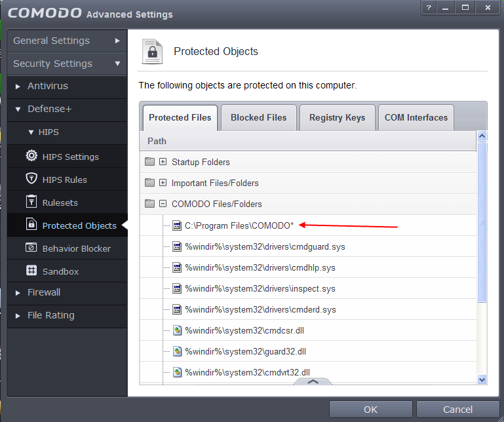Switch to the Blocked Files tab
The width and height of the screenshot is (504, 422).
click(x=258, y=118)
